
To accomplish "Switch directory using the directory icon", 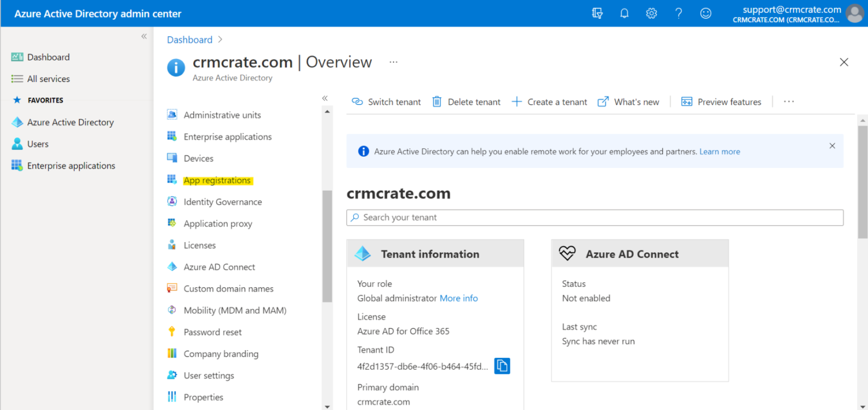I will click(597, 12).
